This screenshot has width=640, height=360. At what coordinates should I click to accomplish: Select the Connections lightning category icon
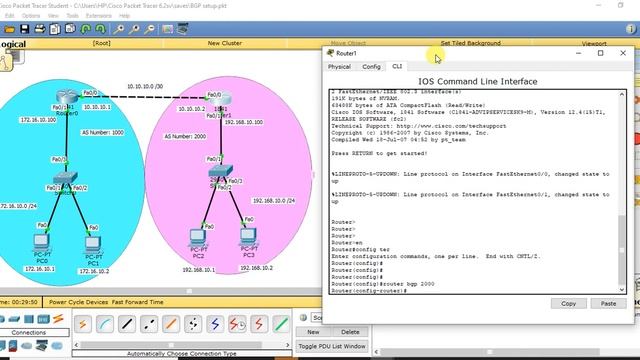pos(58,319)
